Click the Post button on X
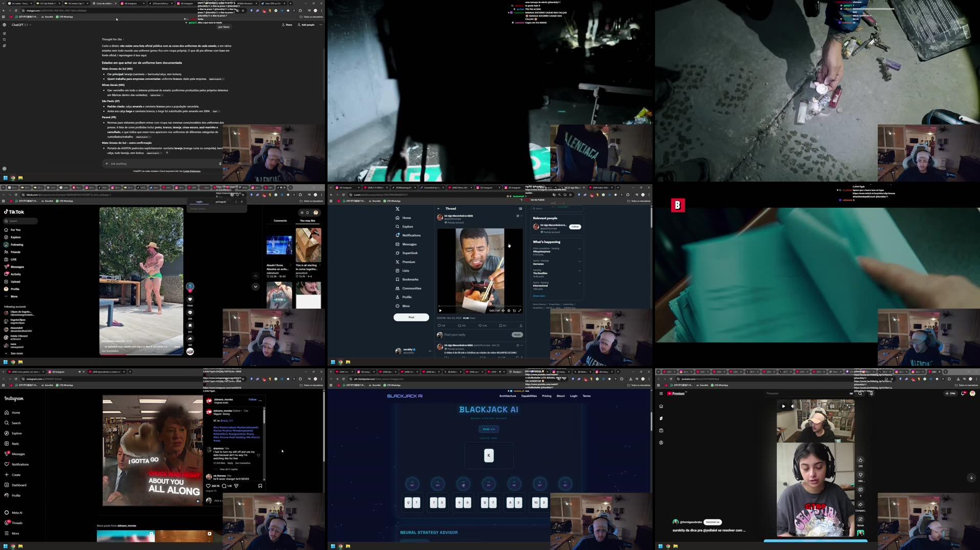The image size is (980, 550). [411, 317]
